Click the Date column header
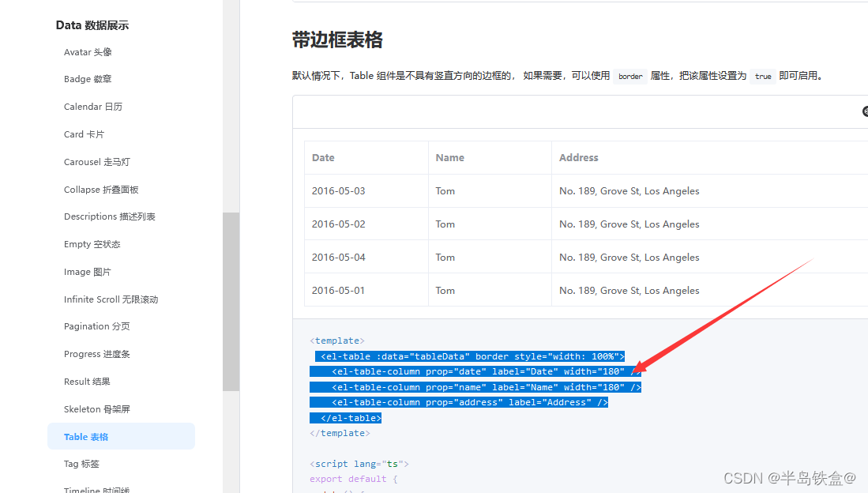Screen dimensions: 868x493 point(366,157)
